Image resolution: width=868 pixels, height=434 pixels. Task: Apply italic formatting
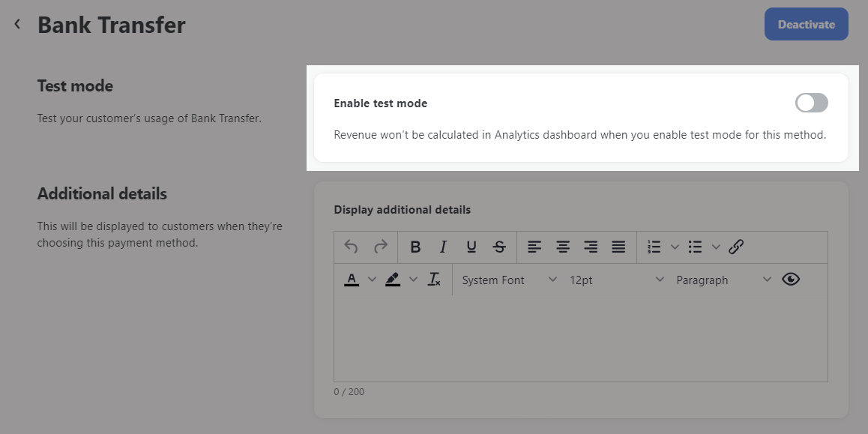(x=443, y=247)
